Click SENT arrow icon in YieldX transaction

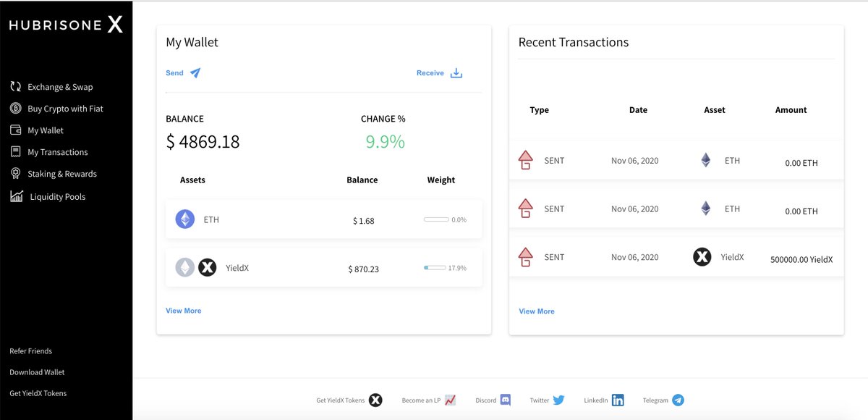(526, 257)
